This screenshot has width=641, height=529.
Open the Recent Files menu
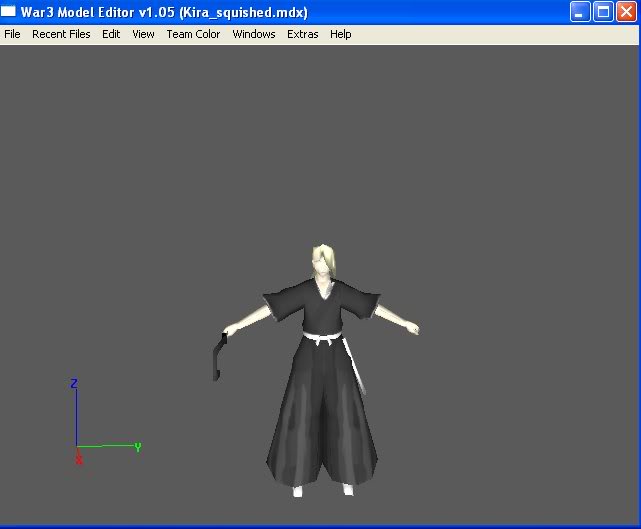point(61,34)
